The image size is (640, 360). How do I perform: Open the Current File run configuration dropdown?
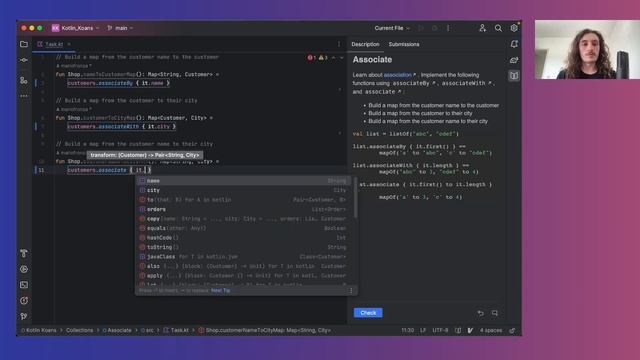point(392,28)
